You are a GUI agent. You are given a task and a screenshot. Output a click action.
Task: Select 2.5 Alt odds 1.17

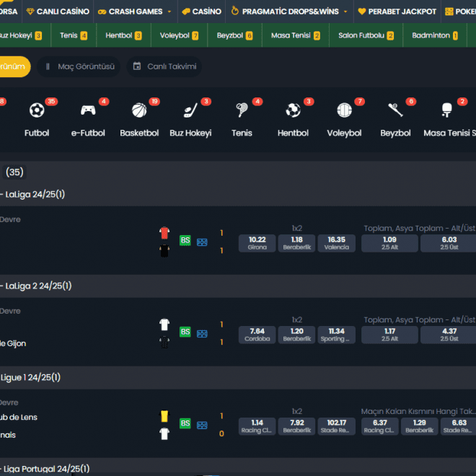pos(389,335)
